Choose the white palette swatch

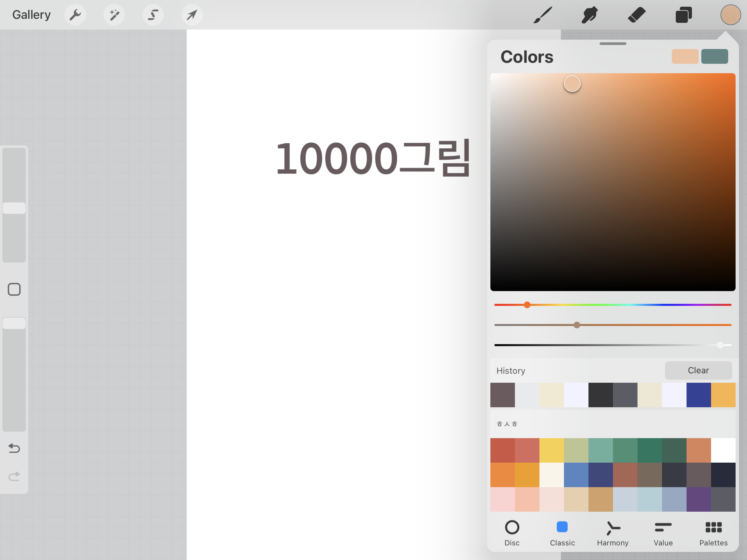tap(723, 450)
